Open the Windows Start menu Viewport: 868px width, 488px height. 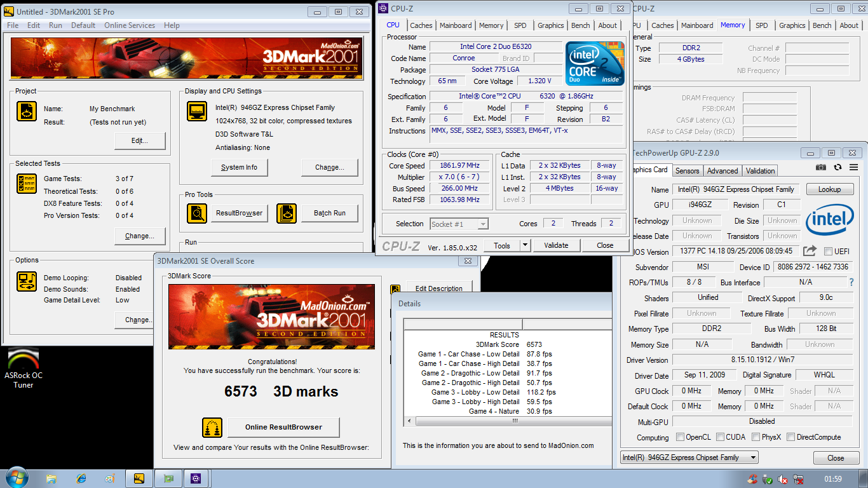click(x=16, y=478)
